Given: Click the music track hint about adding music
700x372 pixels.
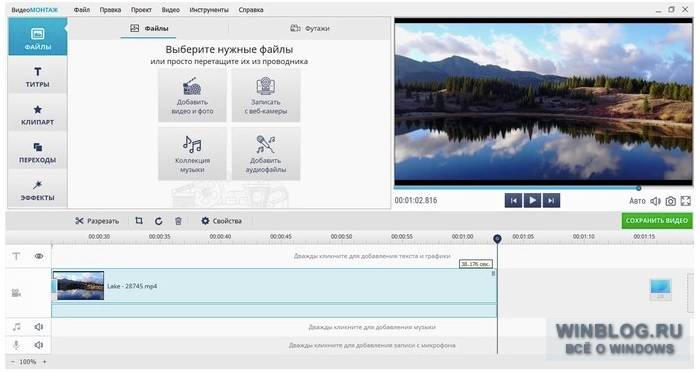Looking at the screenshot, I should coord(372,327).
